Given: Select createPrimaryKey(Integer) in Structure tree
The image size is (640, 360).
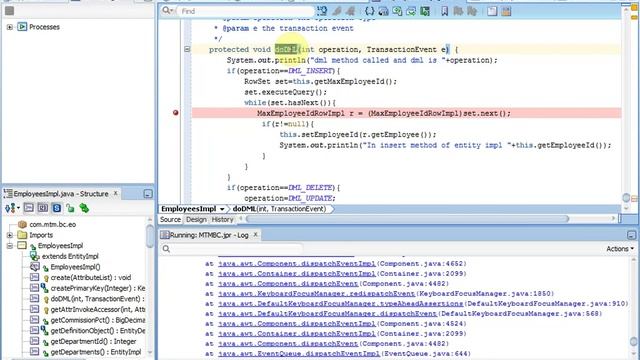Looking at the screenshot, I should coord(98,288).
